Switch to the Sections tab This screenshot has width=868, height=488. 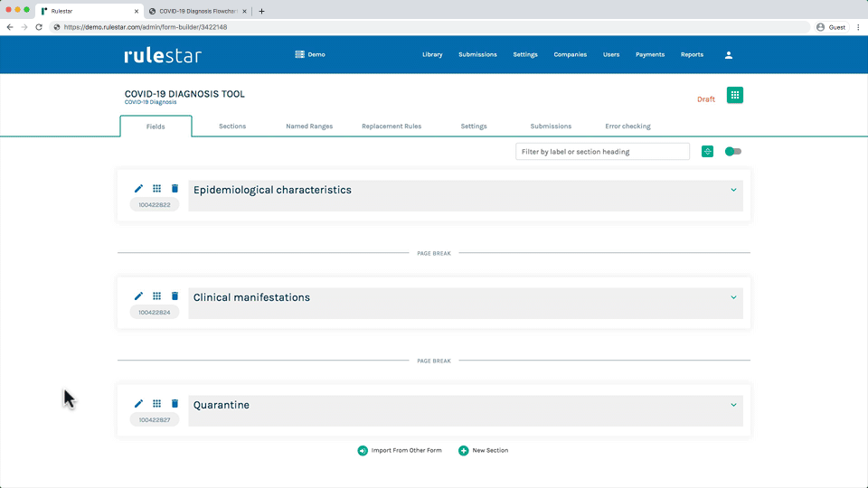click(232, 127)
